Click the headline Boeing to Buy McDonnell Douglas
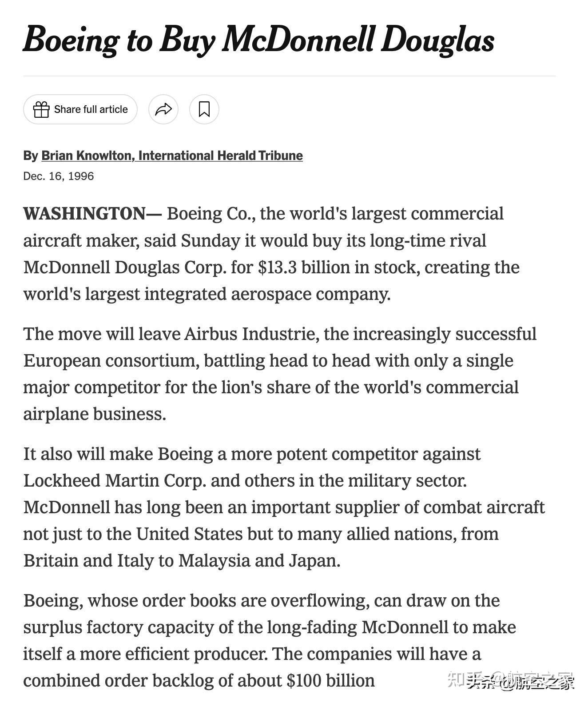Screen dimensions: 588x703 coord(258,40)
